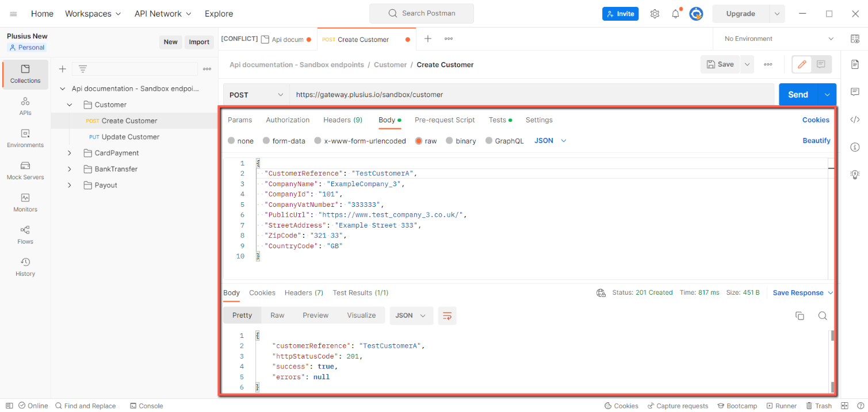Open the environment quick look icon
Image resolution: width=868 pixels, height=412 pixels.
[x=855, y=38]
